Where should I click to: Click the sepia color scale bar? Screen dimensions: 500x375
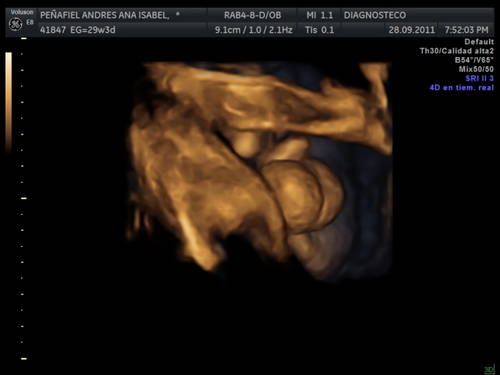[8, 102]
